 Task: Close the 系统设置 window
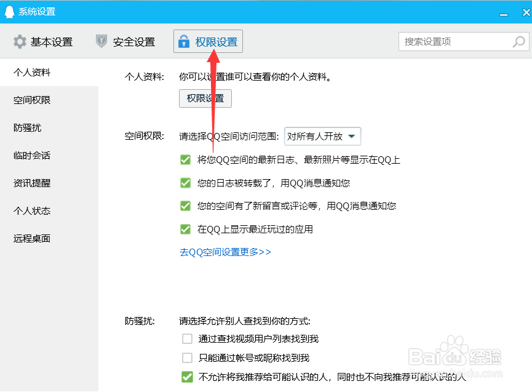point(526,12)
